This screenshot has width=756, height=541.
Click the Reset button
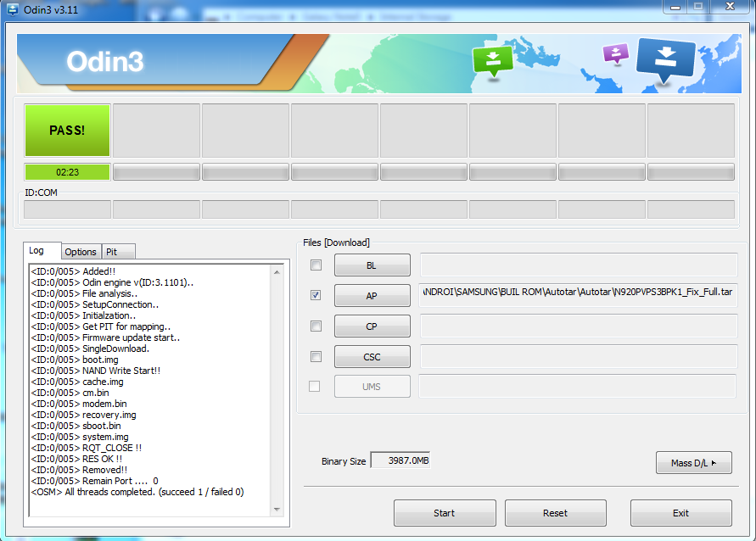(555, 513)
